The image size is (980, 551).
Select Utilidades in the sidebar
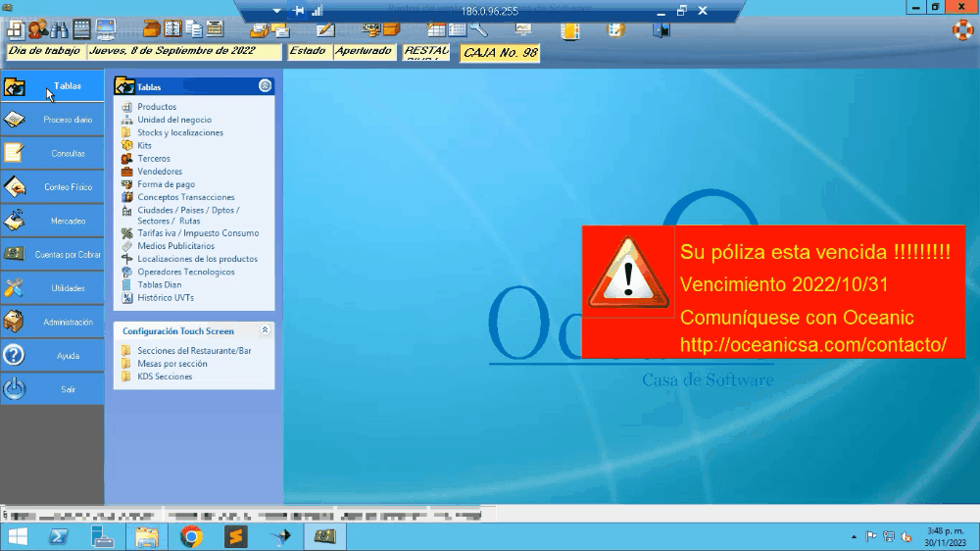(53, 288)
